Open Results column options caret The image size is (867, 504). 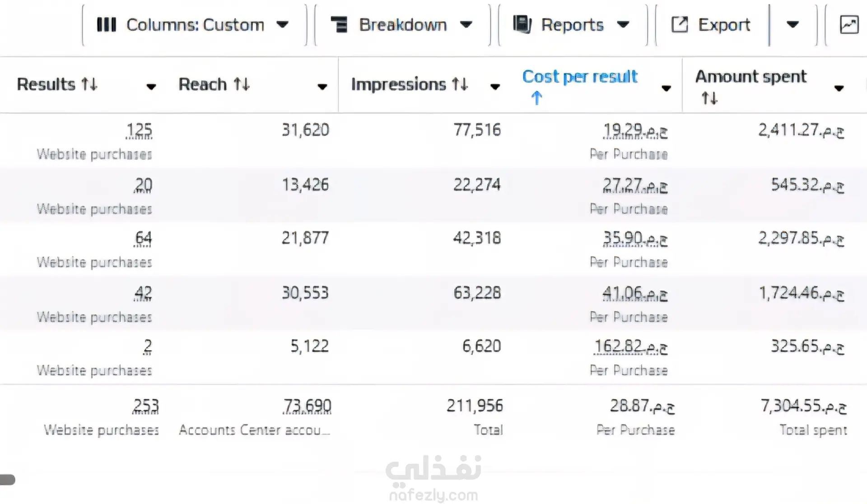(x=151, y=87)
